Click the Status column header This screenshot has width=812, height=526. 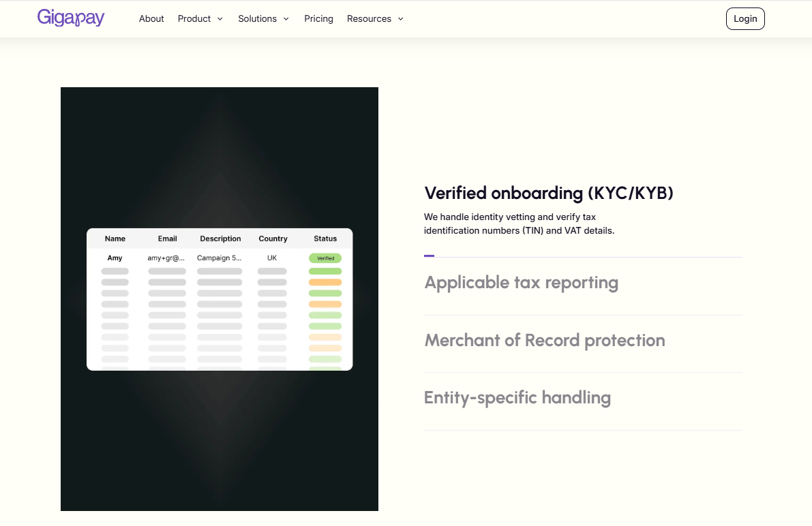click(x=325, y=238)
